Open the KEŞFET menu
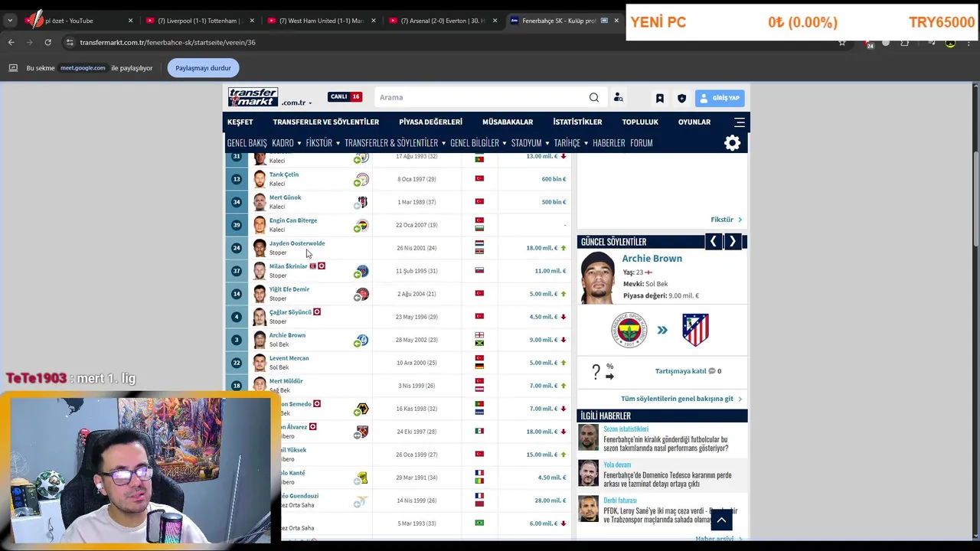 [x=240, y=122]
